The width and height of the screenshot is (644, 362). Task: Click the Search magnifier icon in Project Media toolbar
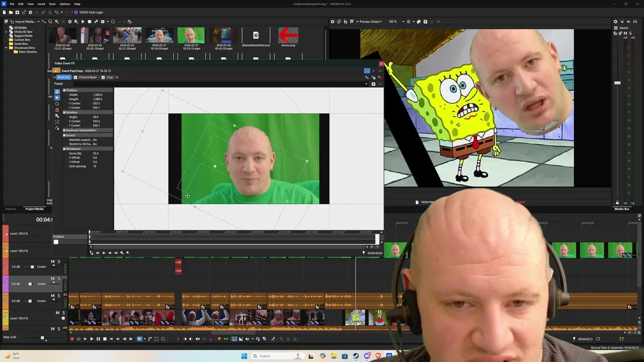pyautogui.click(x=113, y=22)
